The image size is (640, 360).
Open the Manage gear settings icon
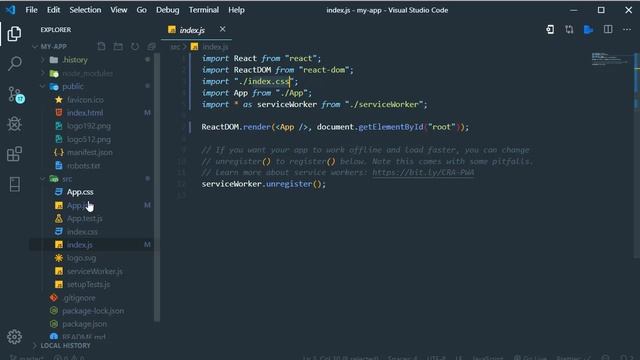[x=14, y=337]
